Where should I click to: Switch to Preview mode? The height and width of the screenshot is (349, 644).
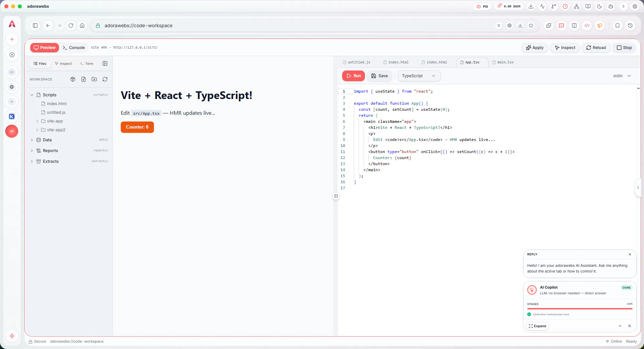point(45,48)
